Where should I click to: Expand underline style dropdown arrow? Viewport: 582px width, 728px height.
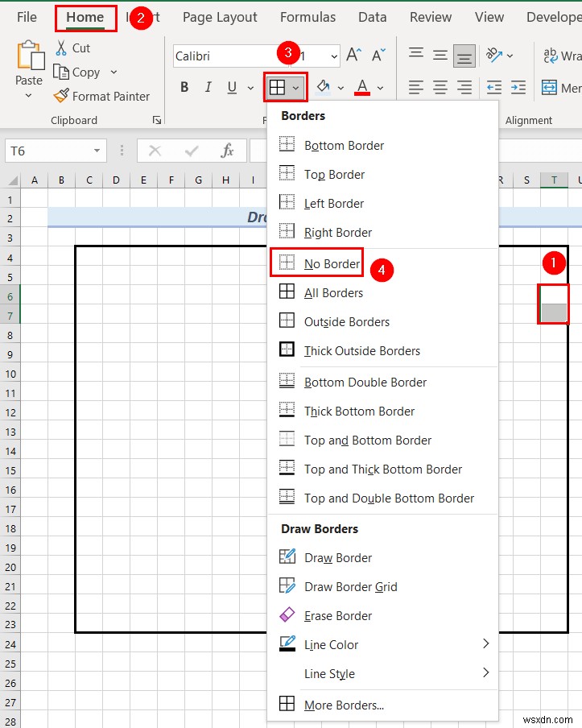(250, 87)
